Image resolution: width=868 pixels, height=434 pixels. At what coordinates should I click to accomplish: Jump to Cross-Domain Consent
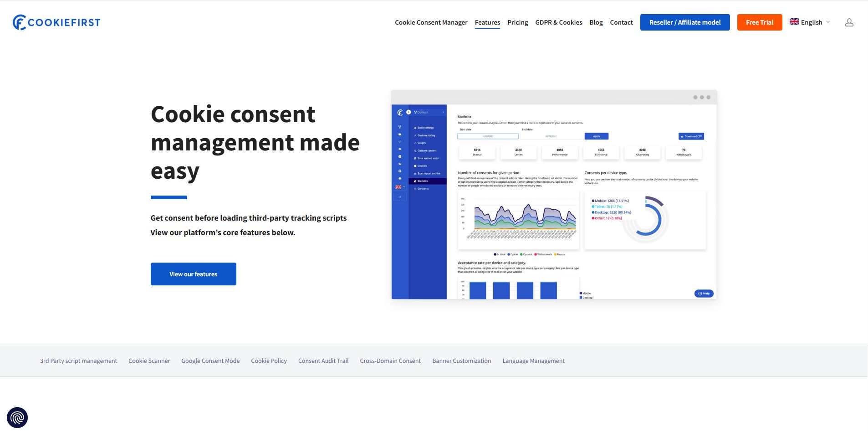coord(390,361)
